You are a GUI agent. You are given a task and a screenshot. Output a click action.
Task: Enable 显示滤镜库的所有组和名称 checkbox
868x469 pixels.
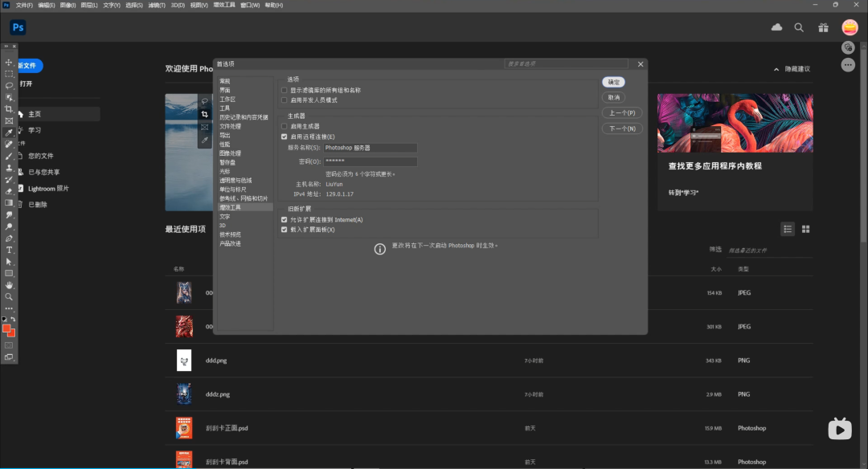point(285,90)
